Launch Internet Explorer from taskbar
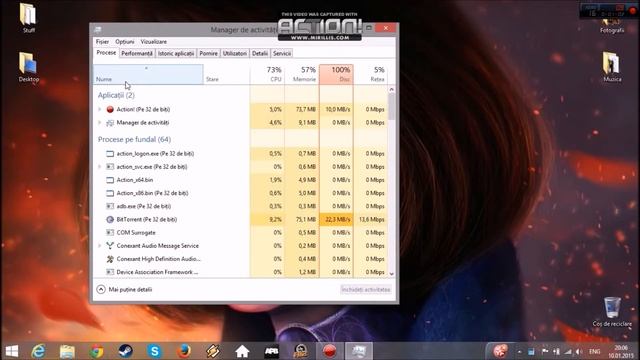640x360 pixels. coord(38,351)
